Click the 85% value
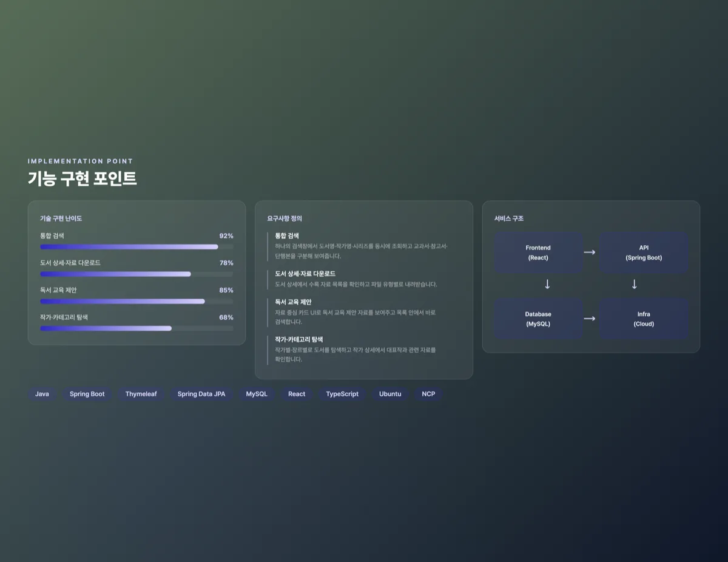Screen dimensions: 728x562 226,290
